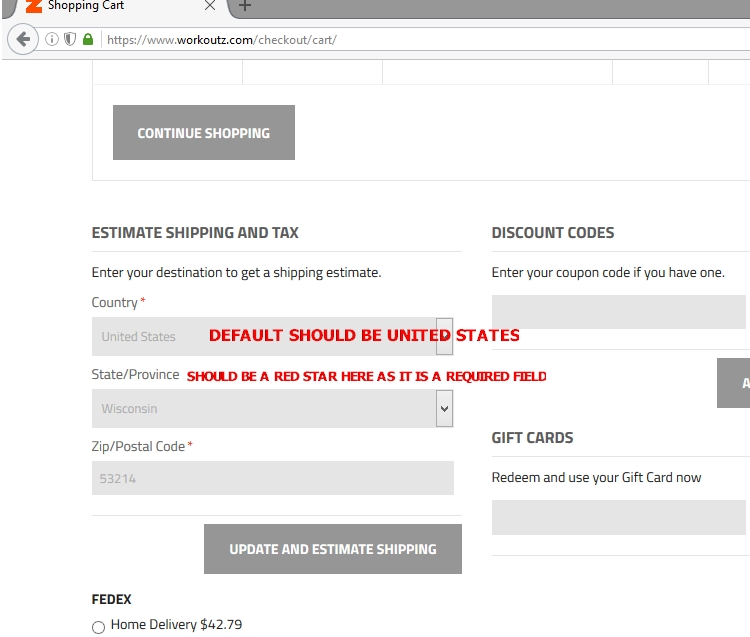
Task: Click the Workoutz favicon in the tab
Action: (33, 6)
